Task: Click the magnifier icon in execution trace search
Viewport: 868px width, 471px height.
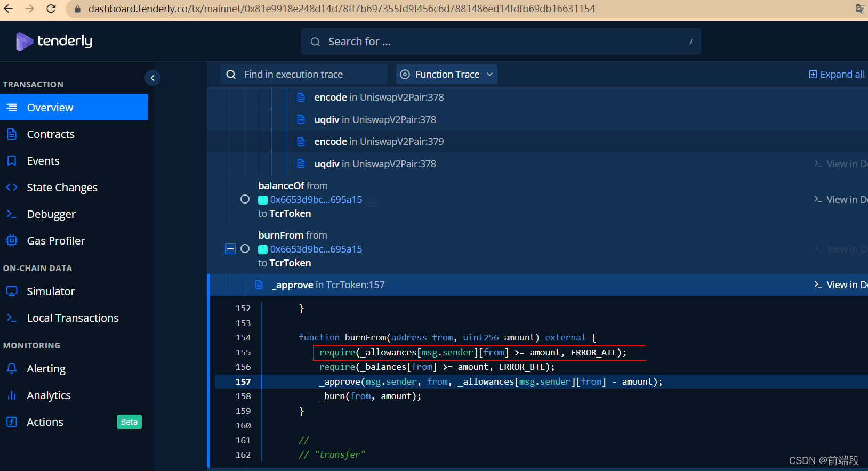Action: point(231,75)
